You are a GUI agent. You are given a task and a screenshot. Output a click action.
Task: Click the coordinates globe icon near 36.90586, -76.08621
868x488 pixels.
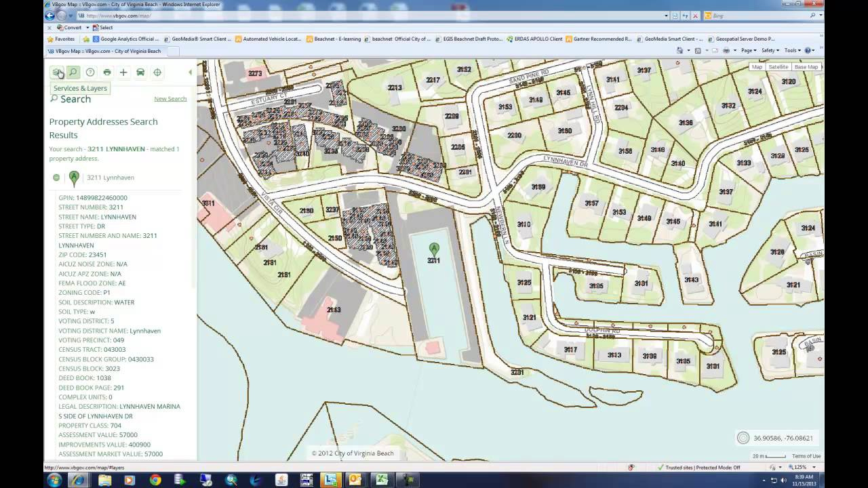[743, 438]
